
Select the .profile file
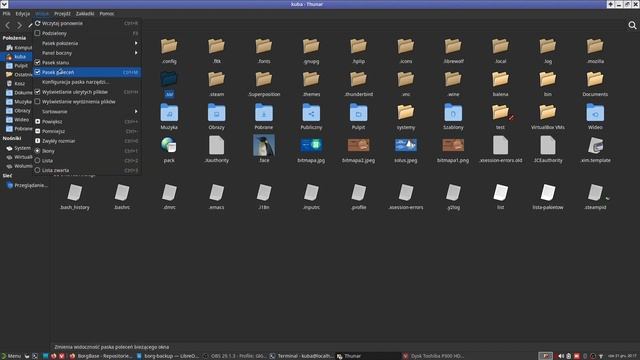click(358, 197)
